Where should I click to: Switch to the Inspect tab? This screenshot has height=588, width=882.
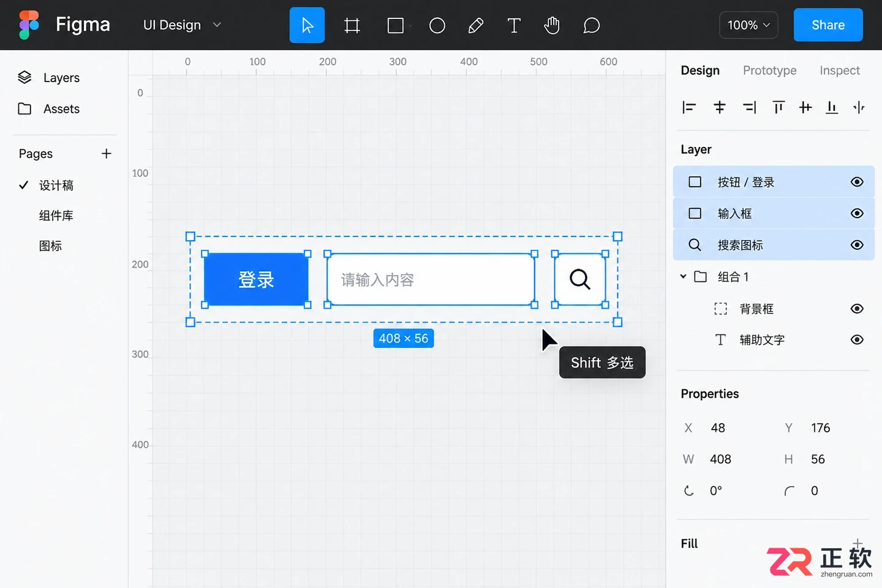coord(840,70)
